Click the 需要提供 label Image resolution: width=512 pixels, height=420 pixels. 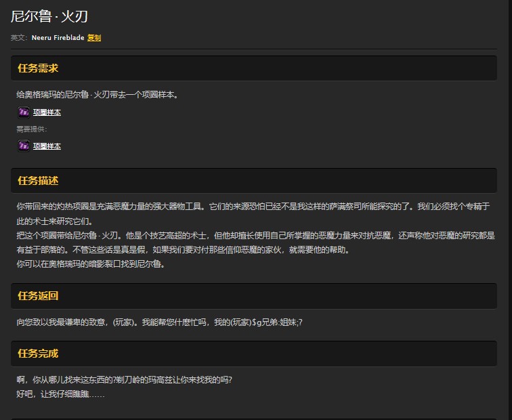coord(31,129)
